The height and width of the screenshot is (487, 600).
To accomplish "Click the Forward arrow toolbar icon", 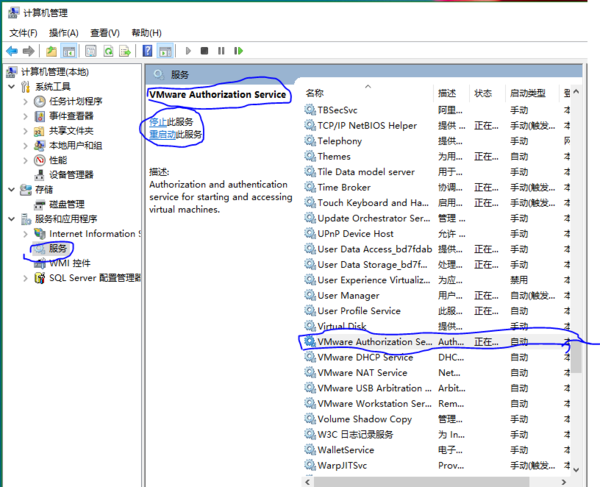I will 29,51.
